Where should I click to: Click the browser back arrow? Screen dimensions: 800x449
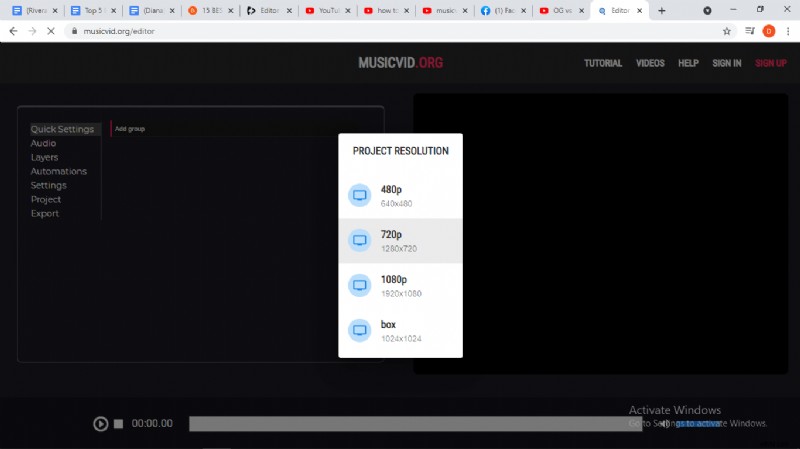tap(13, 31)
